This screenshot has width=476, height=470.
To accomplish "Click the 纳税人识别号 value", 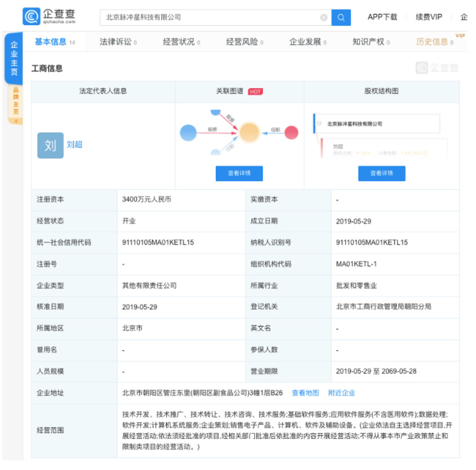I will click(x=372, y=242).
